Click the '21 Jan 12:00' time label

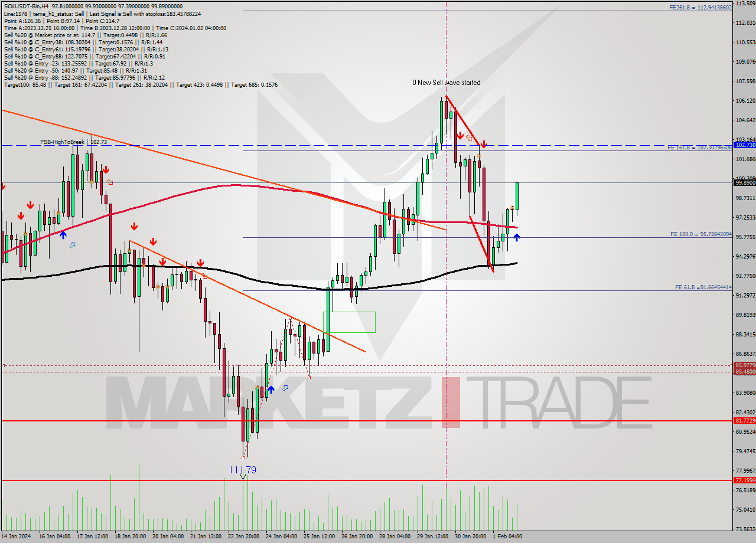(x=206, y=537)
